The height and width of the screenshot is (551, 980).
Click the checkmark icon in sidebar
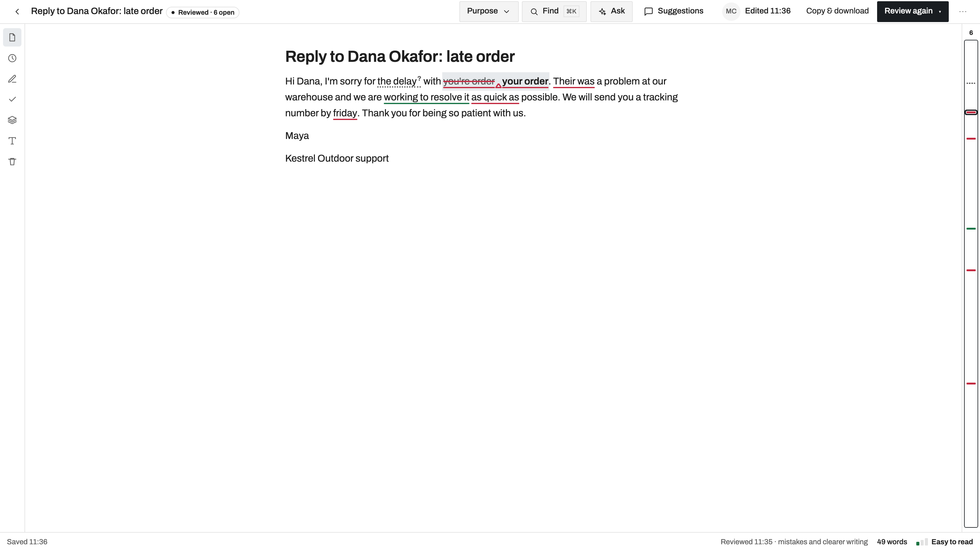tap(12, 99)
